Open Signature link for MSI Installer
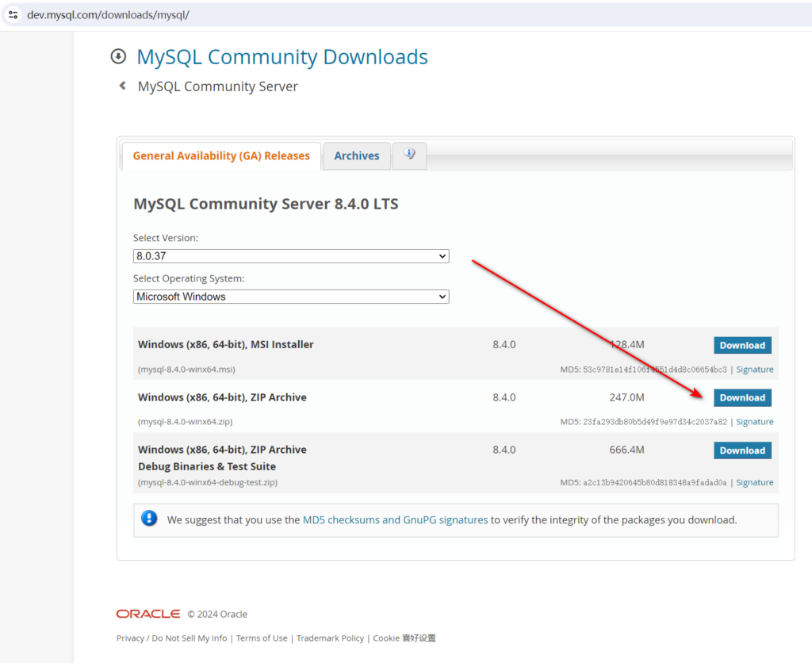812x663 pixels. point(755,370)
